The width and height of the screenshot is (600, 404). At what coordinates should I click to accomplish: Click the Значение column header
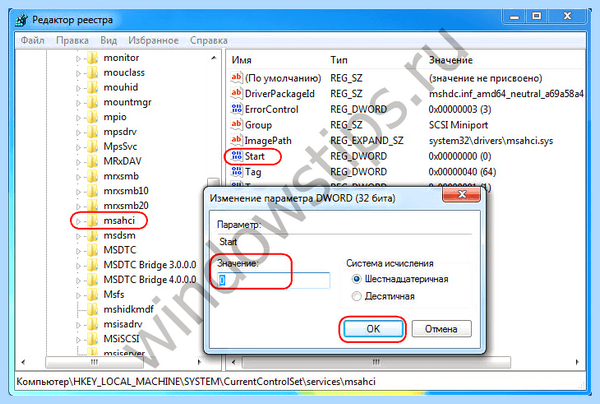(x=451, y=60)
